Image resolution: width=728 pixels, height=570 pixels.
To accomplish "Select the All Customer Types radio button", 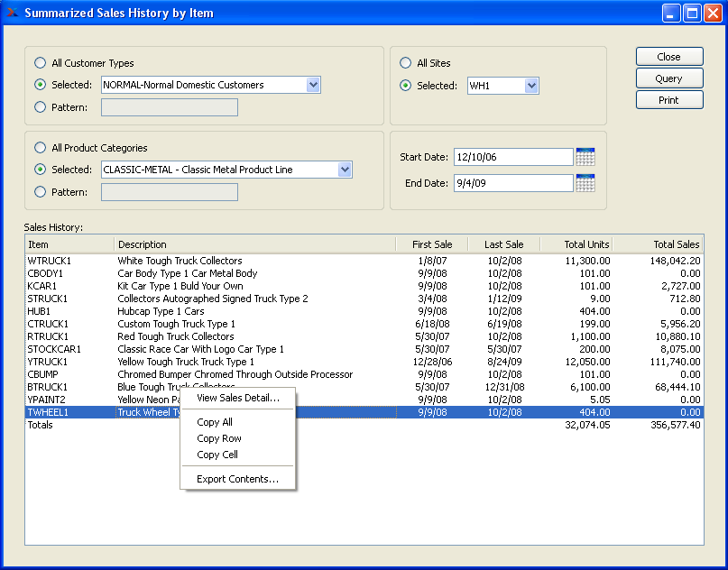I will (40, 63).
